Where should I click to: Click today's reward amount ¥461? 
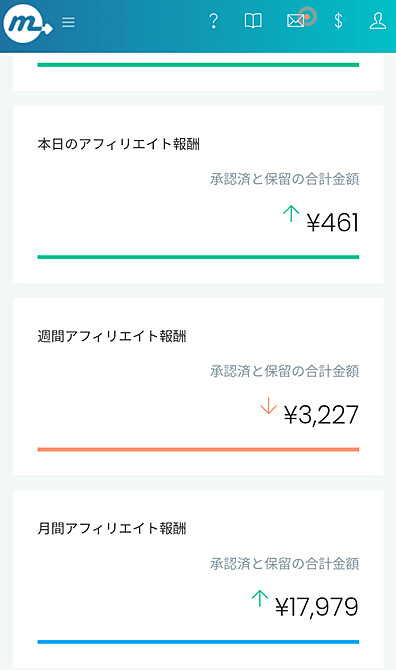(333, 223)
